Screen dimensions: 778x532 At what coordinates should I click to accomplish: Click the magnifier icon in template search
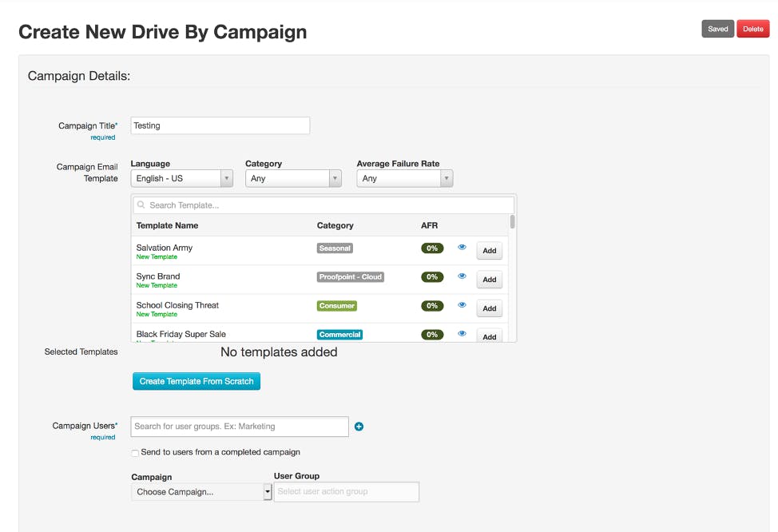click(x=141, y=205)
